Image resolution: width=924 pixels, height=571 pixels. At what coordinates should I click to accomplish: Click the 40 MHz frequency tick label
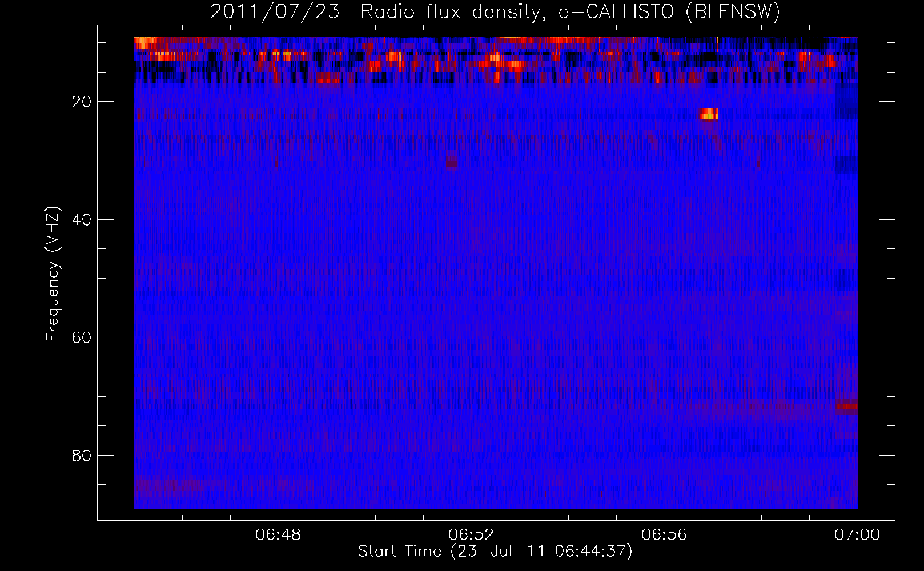[x=82, y=219]
